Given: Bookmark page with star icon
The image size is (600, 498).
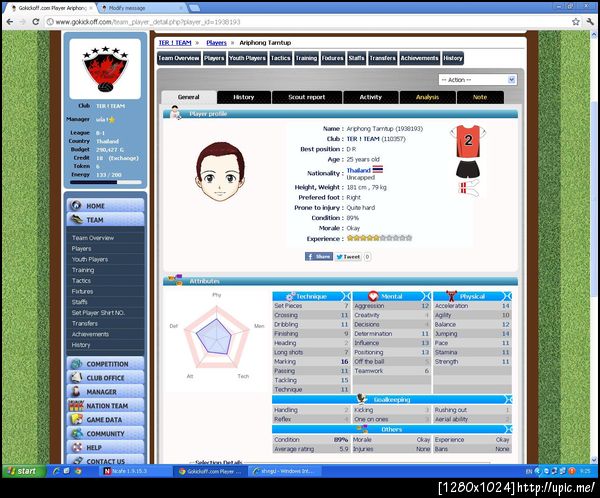Looking at the screenshot, I should tap(576, 22).
